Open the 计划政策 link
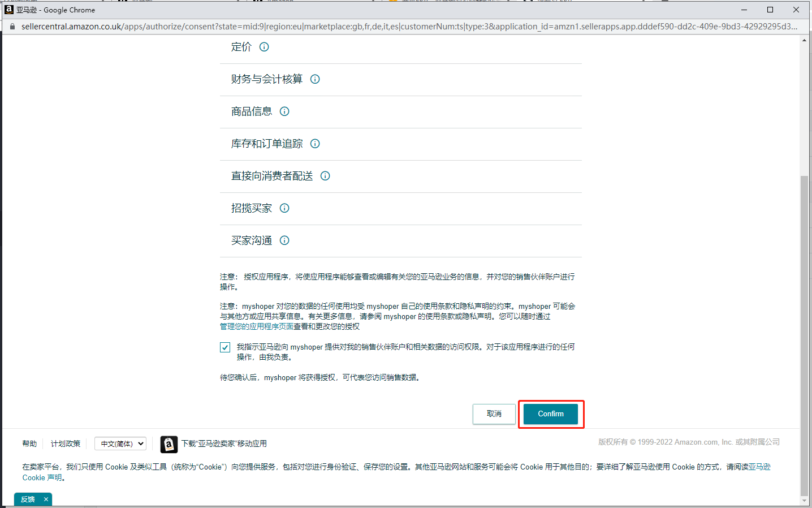 (66, 444)
